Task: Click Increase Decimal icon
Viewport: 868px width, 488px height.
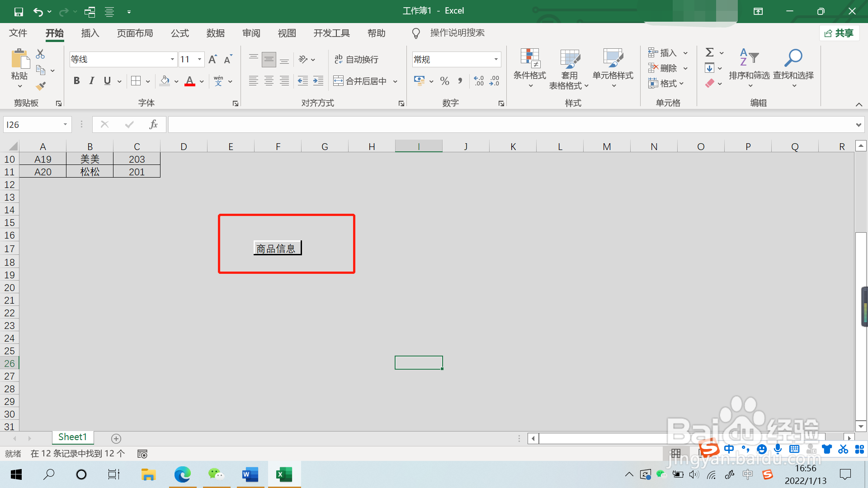Action: pos(479,81)
